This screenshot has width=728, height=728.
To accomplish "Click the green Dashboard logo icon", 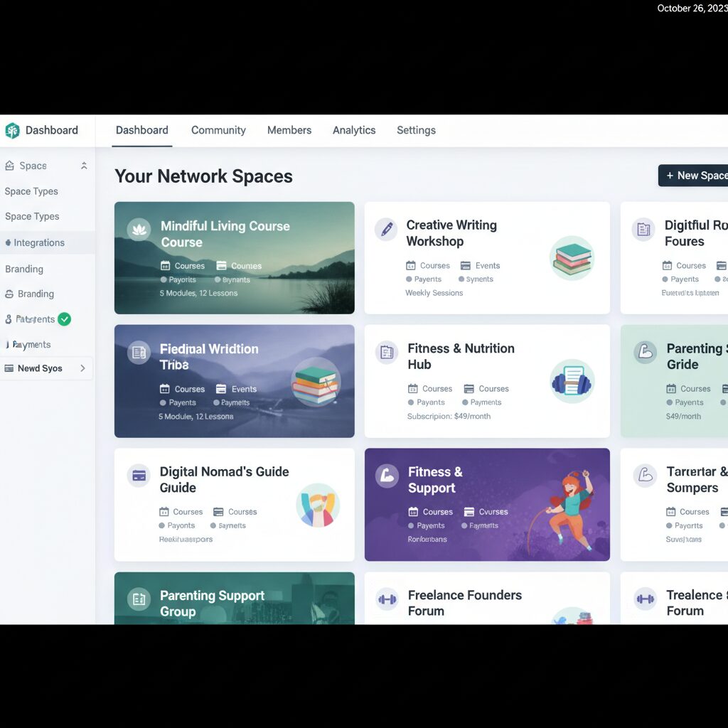I will (12, 131).
